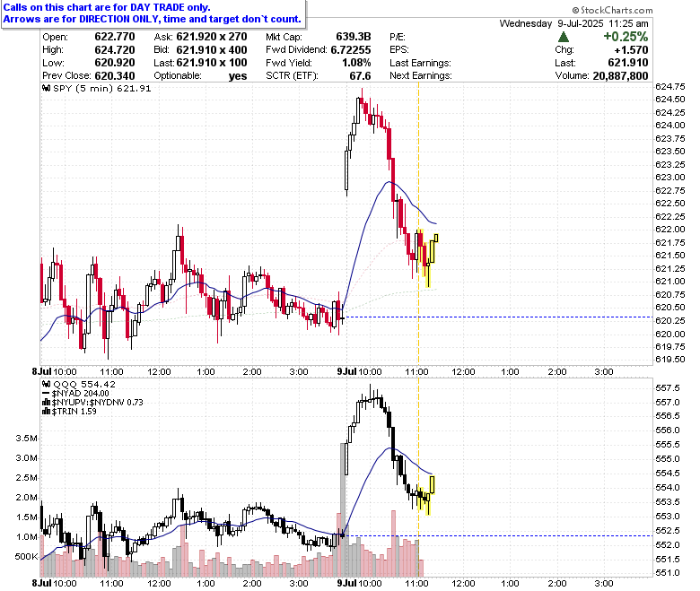Image resolution: width=700 pixels, height=591 pixels.
Task: Click the yellow highlighted QQQ latest candle
Action: (433, 485)
